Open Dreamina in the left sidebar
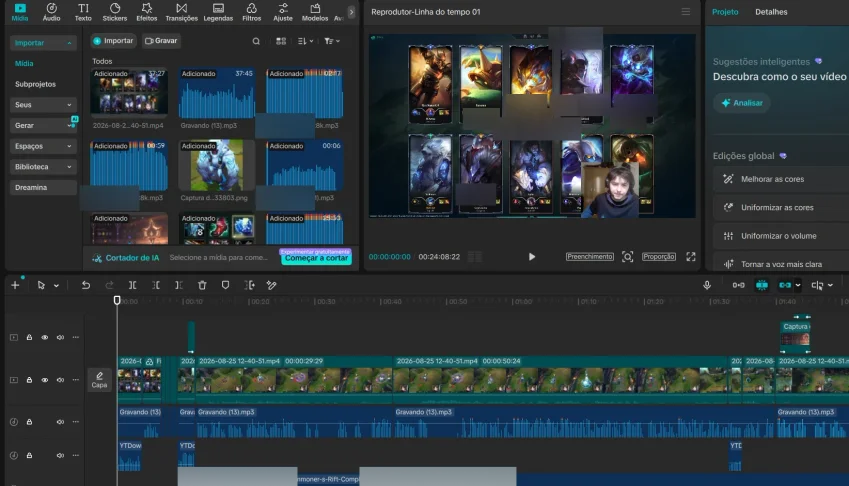The height and width of the screenshot is (486, 849). [43, 187]
